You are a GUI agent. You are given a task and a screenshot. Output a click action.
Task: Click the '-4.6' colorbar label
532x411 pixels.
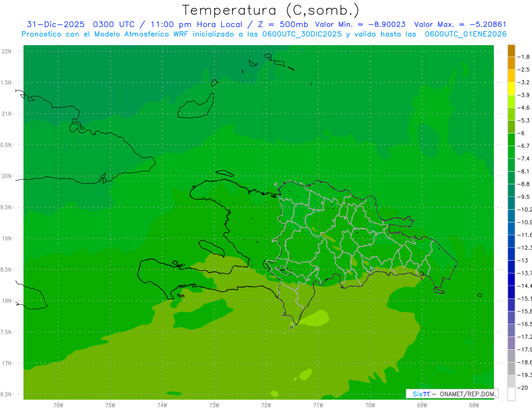524,108
